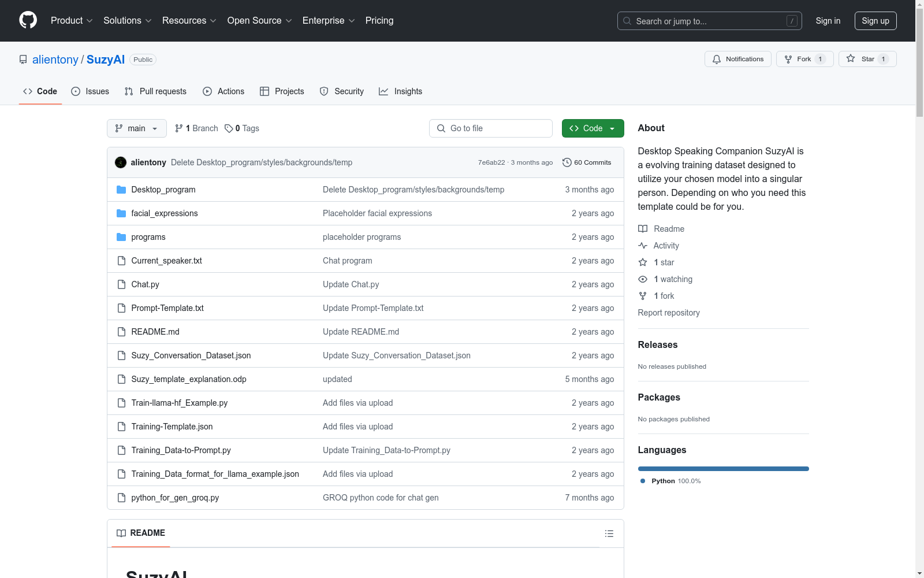Expand the Open Source menu
924x578 pixels.
point(260,21)
